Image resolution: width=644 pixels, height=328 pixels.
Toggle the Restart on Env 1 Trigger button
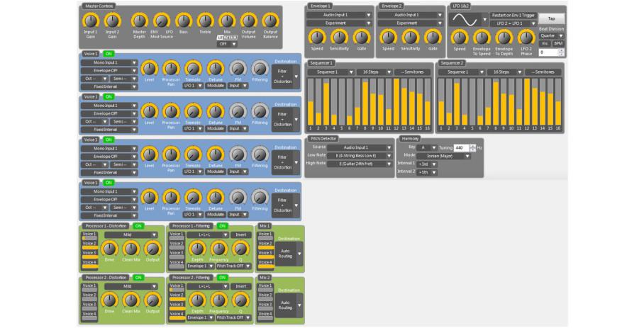click(x=511, y=15)
